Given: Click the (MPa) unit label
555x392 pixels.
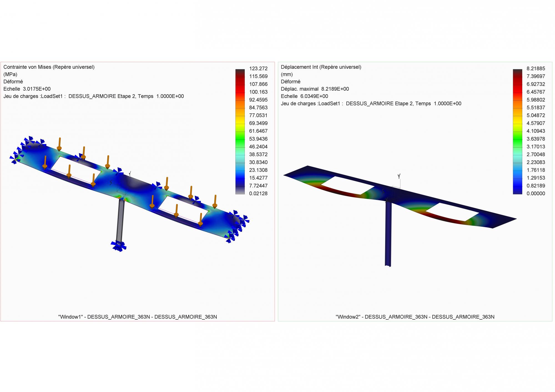Looking at the screenshot, I should (x=10, y=74).
